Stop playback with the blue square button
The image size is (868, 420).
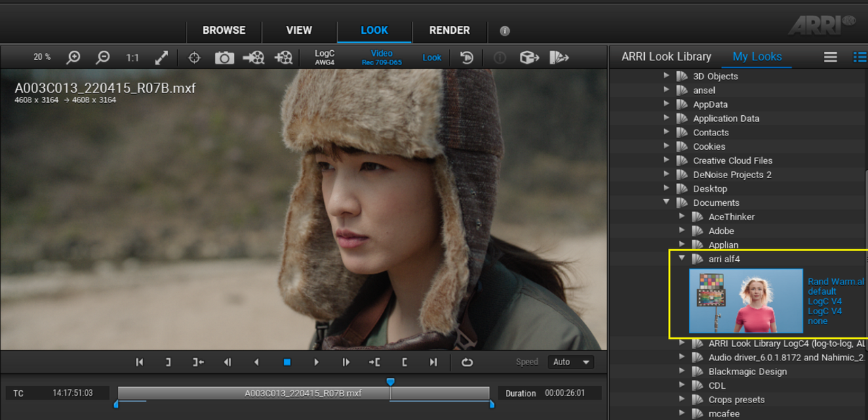[x=287, y=362]
